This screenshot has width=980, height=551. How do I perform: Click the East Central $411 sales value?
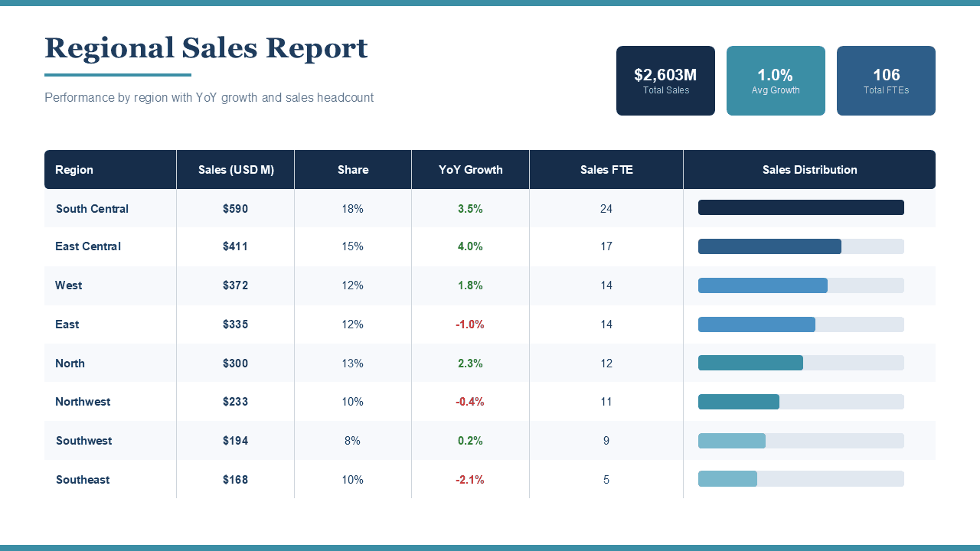click(235, 246)
